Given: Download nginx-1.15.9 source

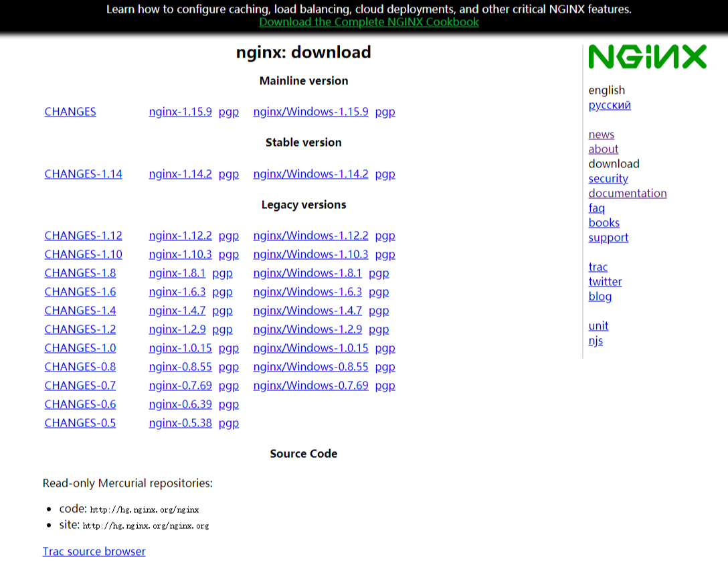Looking at the screenshot, I should [x=180, y=111].
